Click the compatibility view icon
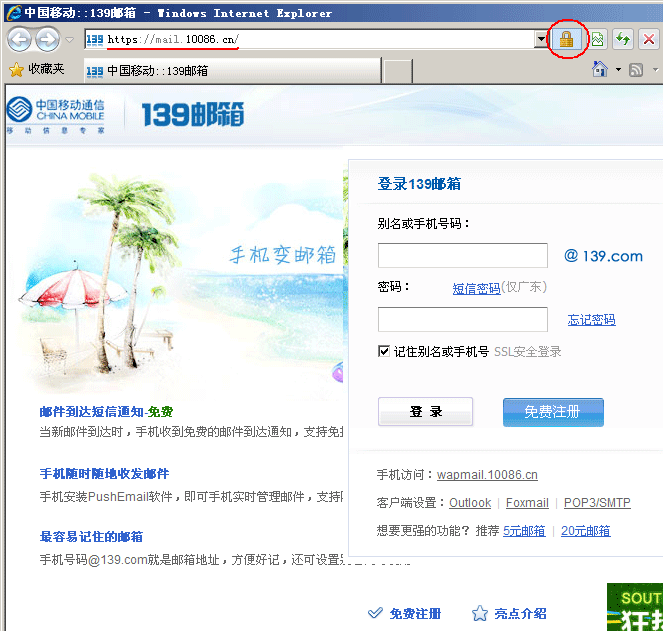 click(598, 40)
